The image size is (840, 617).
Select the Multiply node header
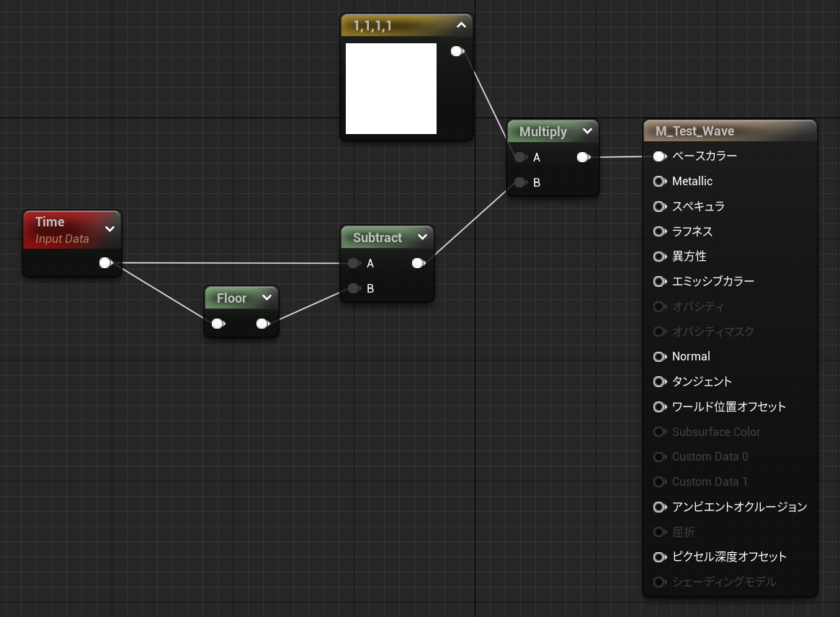point(553,131)
